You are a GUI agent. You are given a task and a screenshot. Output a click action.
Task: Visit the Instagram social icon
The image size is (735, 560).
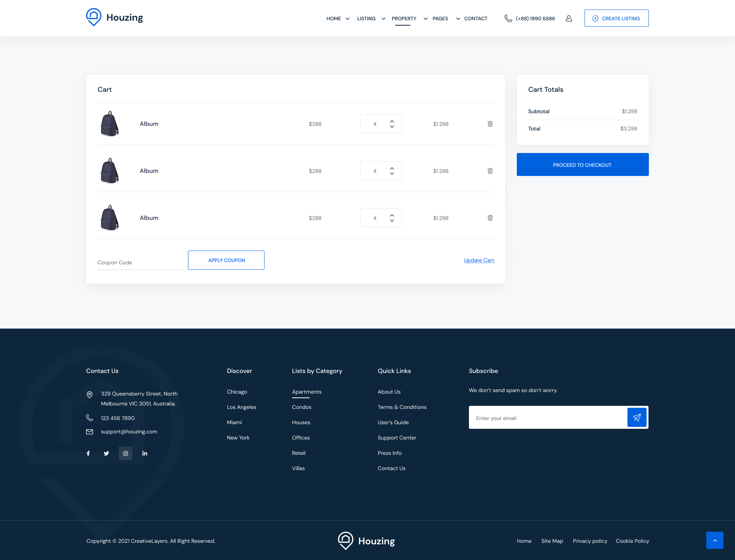point(126,453)
